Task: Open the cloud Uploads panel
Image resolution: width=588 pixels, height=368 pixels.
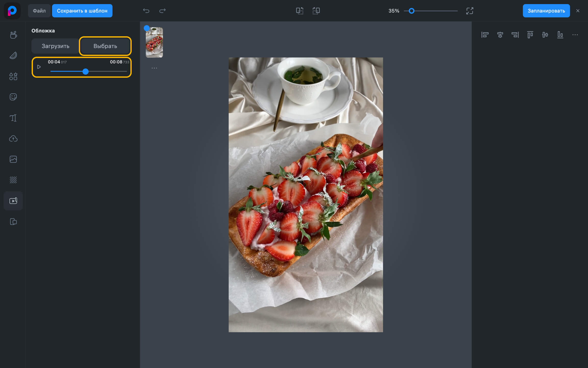Action: (x=13, y=139)
